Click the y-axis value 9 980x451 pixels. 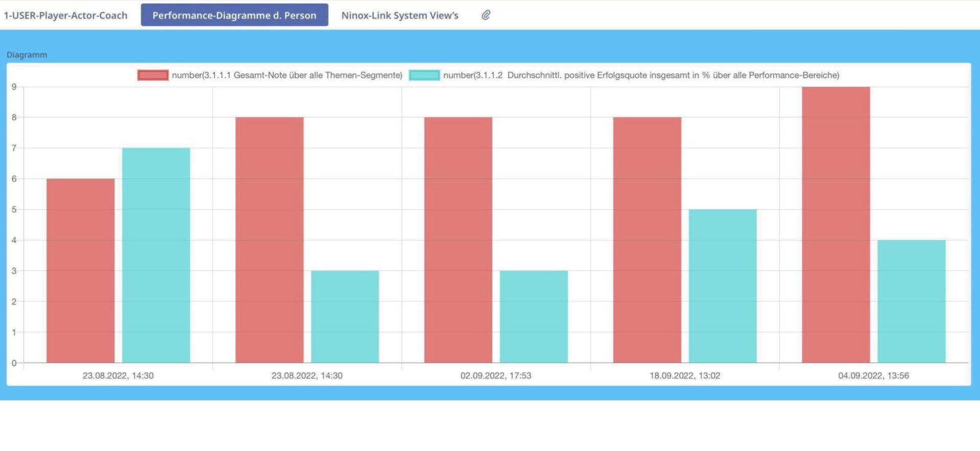pos(14,87)
